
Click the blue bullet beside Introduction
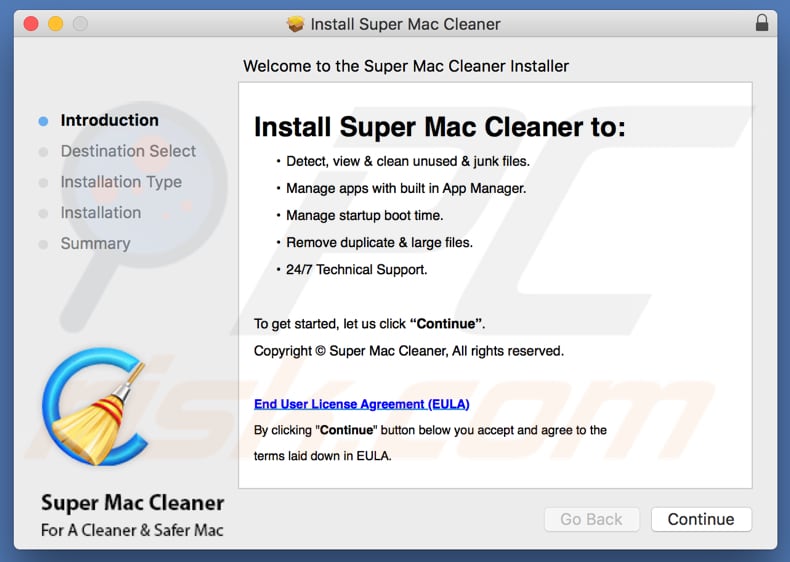point(43,121)
